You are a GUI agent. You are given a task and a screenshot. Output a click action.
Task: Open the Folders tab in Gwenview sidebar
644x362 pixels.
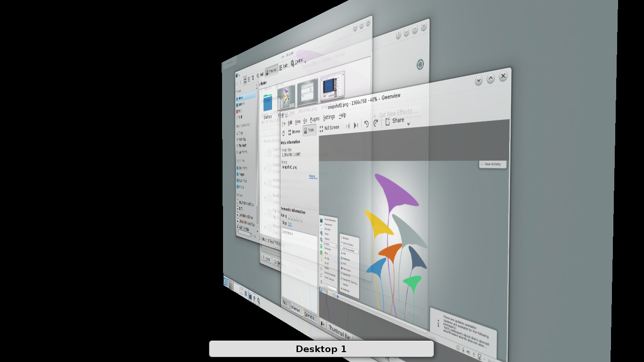(x=285, y=302)
